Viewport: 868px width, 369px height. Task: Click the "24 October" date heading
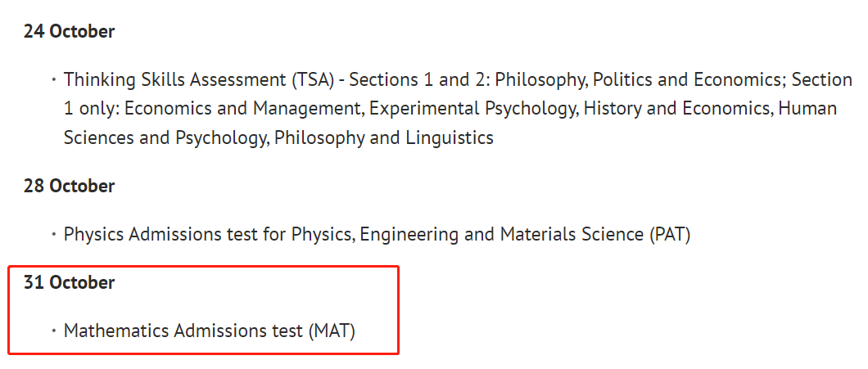70,32
